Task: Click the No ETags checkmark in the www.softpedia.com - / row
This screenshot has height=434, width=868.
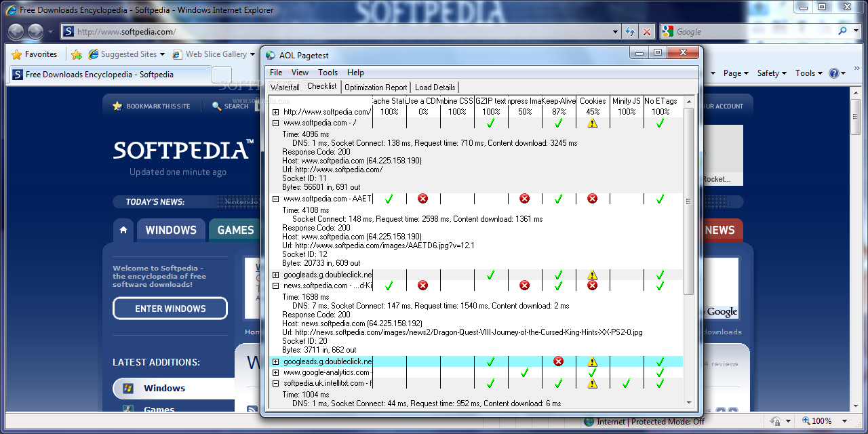Action: pyautogui.click(x=660, y=123)
